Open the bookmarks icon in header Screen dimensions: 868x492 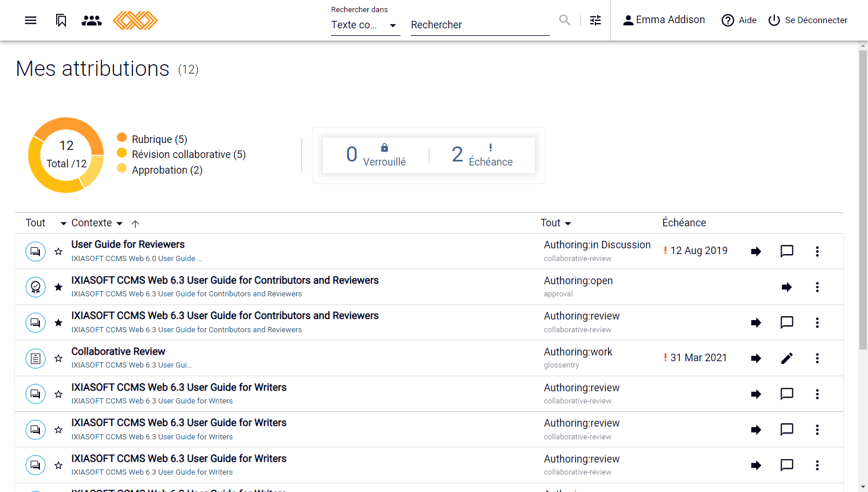click(61, 20)
